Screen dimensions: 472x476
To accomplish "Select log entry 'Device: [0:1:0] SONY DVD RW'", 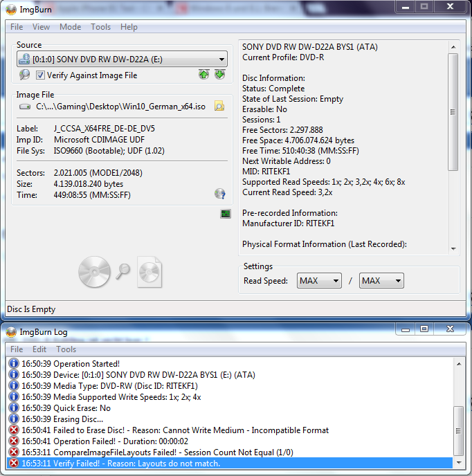I will 230,375.
